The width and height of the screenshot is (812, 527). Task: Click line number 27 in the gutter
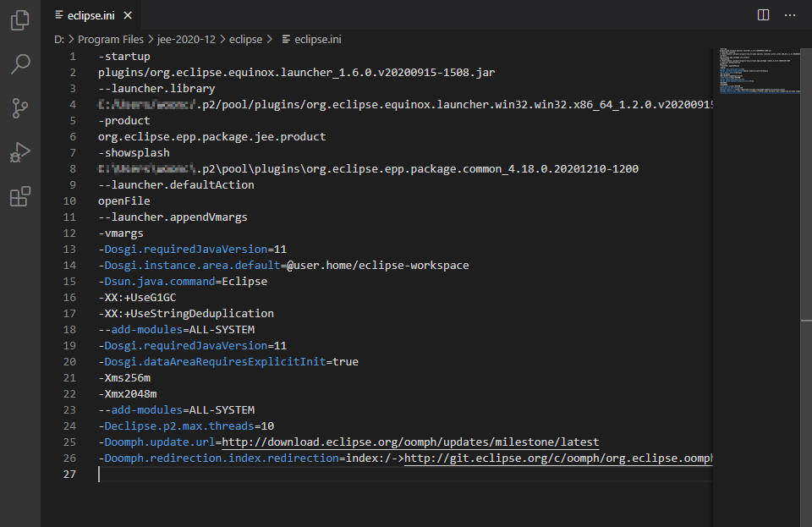69,474
